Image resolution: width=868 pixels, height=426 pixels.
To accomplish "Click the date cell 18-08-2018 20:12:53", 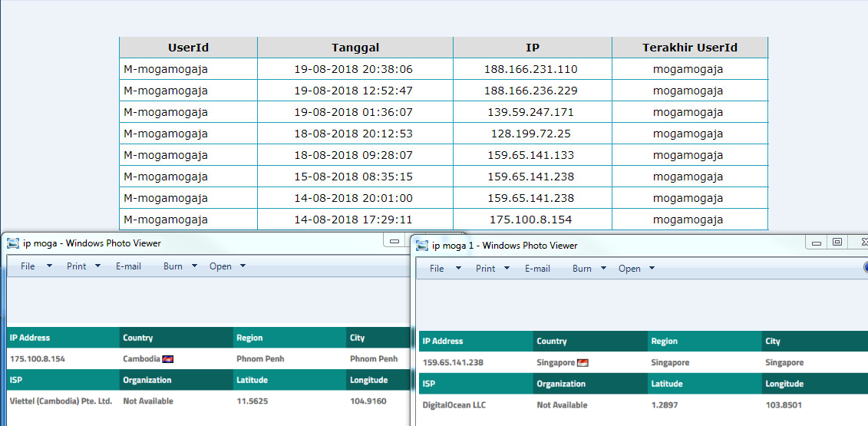I will coord(353,134).
